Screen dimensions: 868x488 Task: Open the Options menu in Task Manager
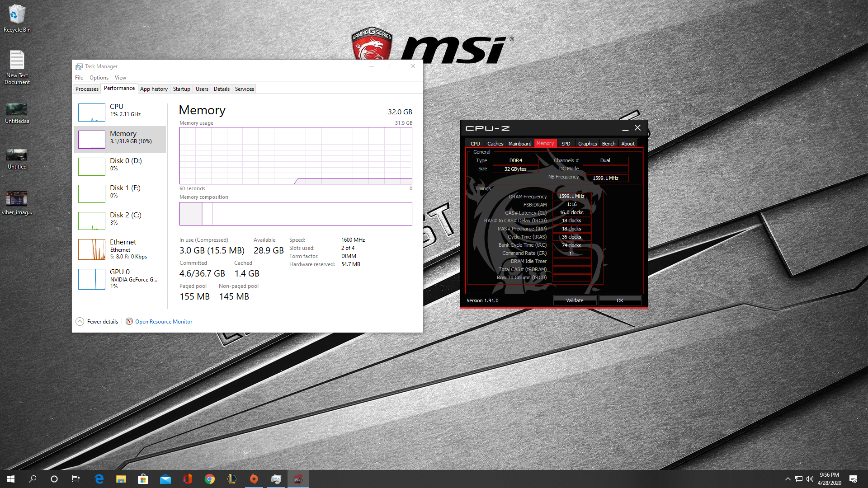point(99,78)
